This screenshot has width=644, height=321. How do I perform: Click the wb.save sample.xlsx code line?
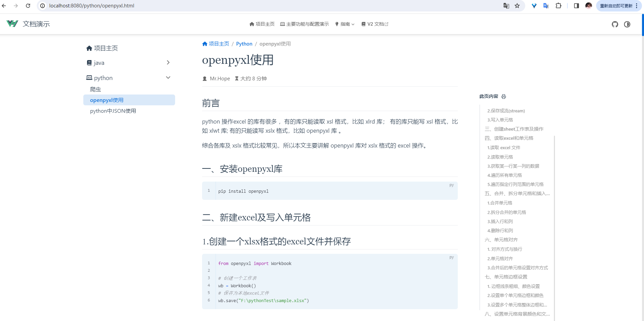pyautogui.click(x=263, y=301)
